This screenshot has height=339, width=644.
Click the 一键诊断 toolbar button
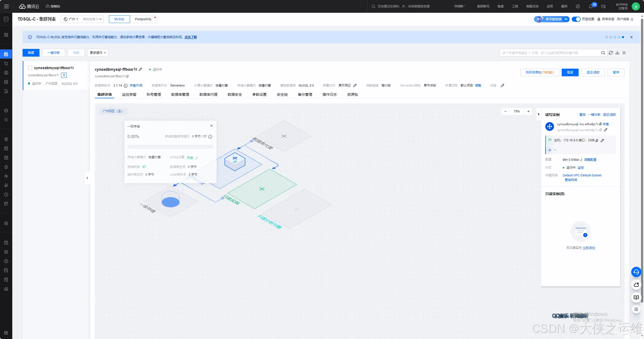(x=54, y=53)
